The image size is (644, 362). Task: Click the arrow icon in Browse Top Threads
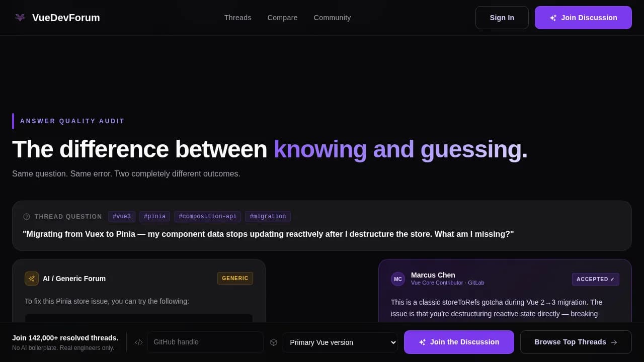614,342
